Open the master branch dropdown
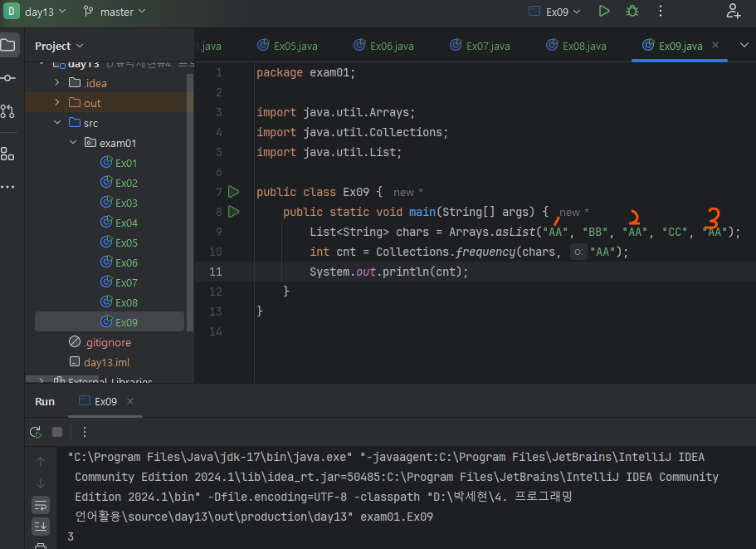Image resolution: width=756 pixels, height=549 pixels. tap(115, 11)
